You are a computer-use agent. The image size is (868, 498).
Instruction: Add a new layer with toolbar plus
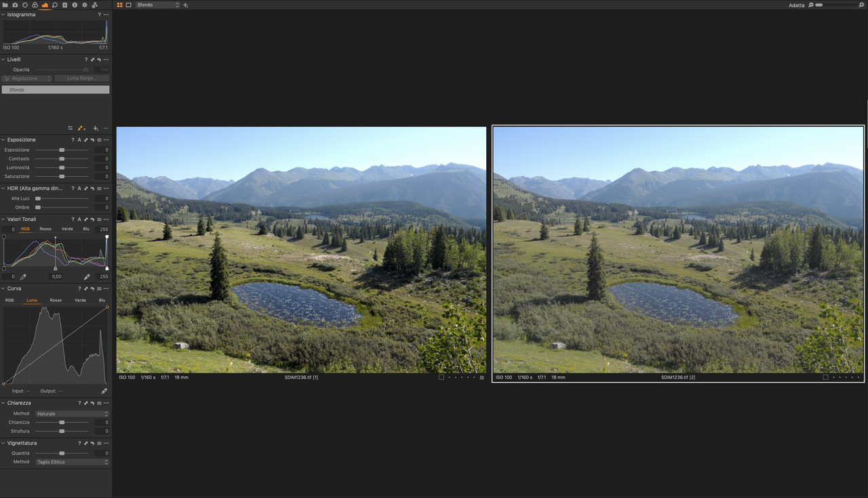(186, 5)
